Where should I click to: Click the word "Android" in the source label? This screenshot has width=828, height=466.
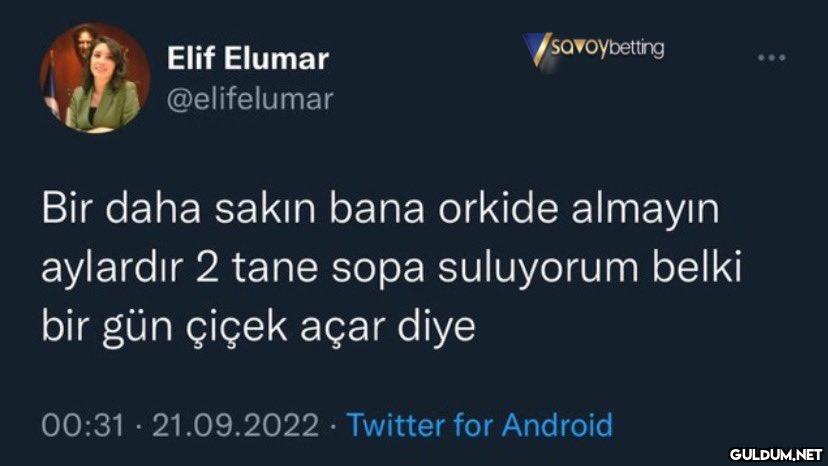click(557, 425)
